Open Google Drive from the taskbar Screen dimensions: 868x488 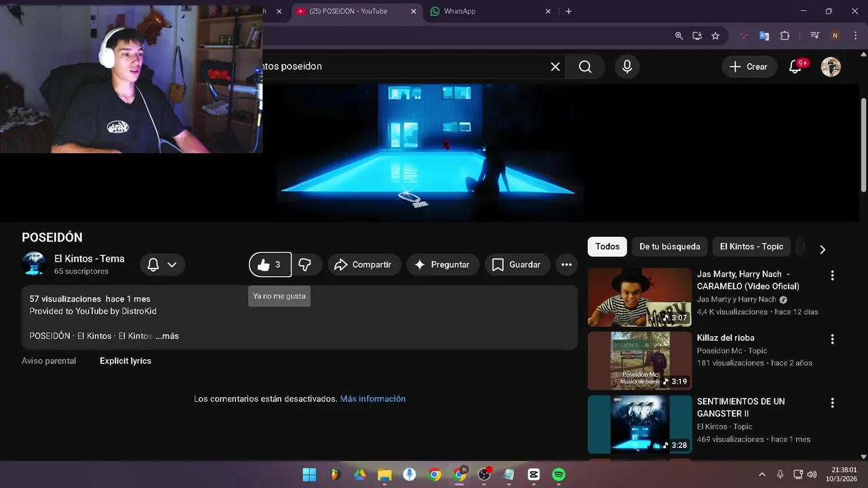point(360,474)
